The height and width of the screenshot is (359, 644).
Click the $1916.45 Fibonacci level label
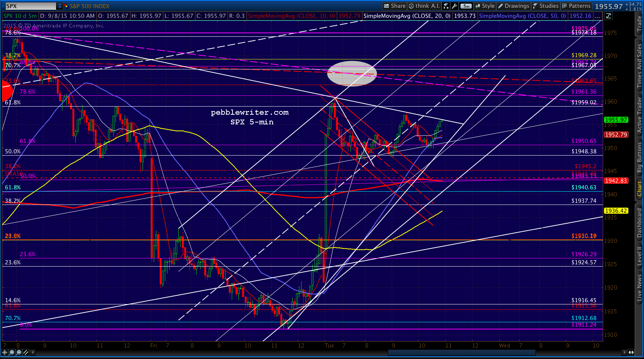(x=584, y=300)
